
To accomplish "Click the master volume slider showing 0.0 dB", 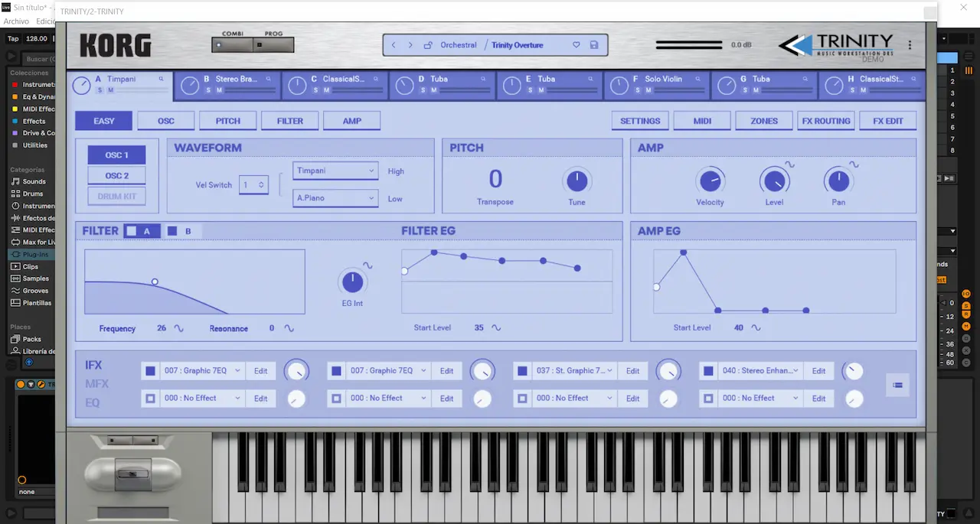I will click(689, 45).
